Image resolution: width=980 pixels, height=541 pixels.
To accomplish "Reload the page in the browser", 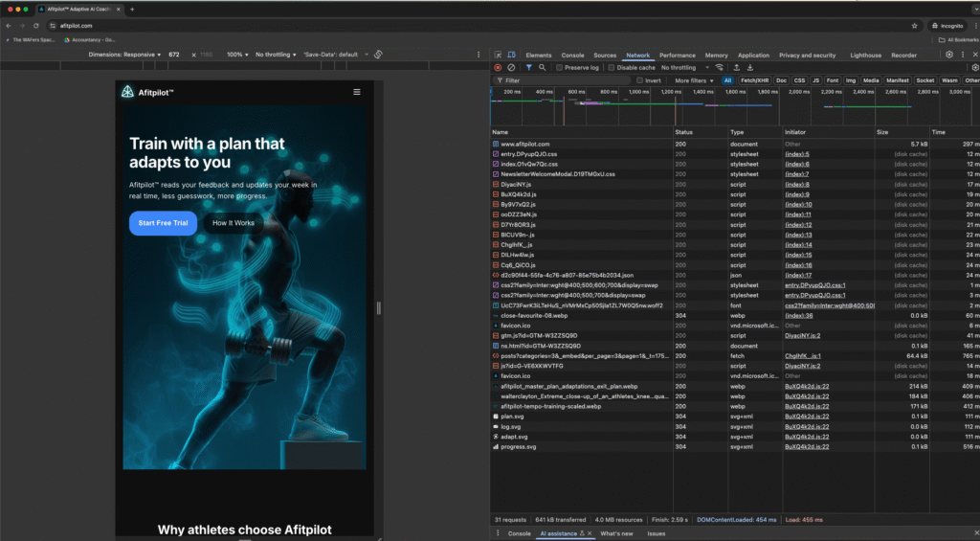I will (x=36, y=26).
